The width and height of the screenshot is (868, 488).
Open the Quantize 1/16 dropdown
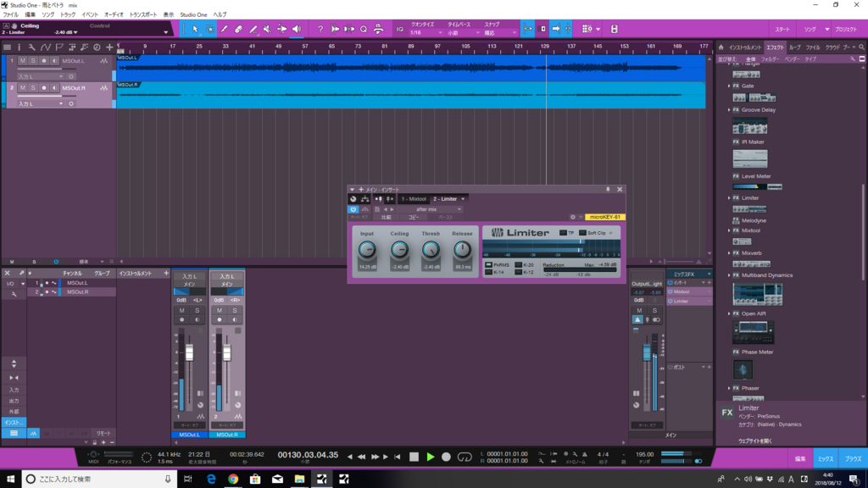coord(426,33)
